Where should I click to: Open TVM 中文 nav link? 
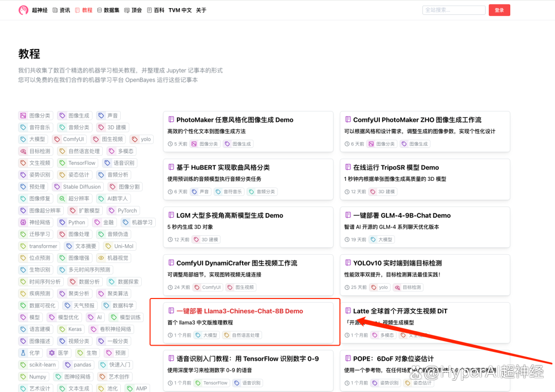pyautogui.click(x=180, y=10)
